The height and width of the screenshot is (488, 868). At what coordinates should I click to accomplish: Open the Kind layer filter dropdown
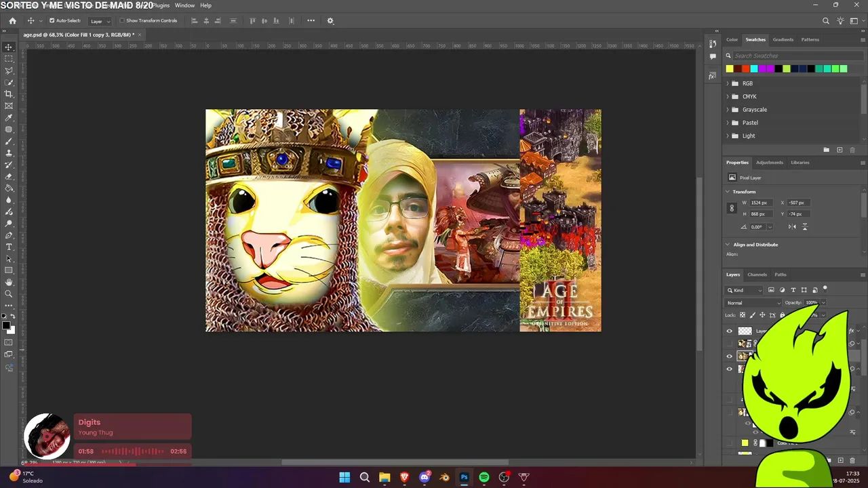tap(745, 290)
